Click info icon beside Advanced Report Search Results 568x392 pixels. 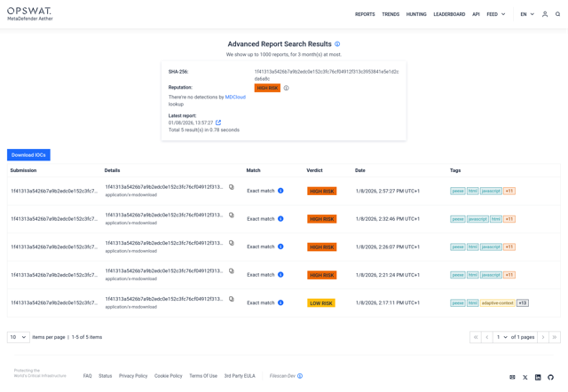tap(337, 43)
